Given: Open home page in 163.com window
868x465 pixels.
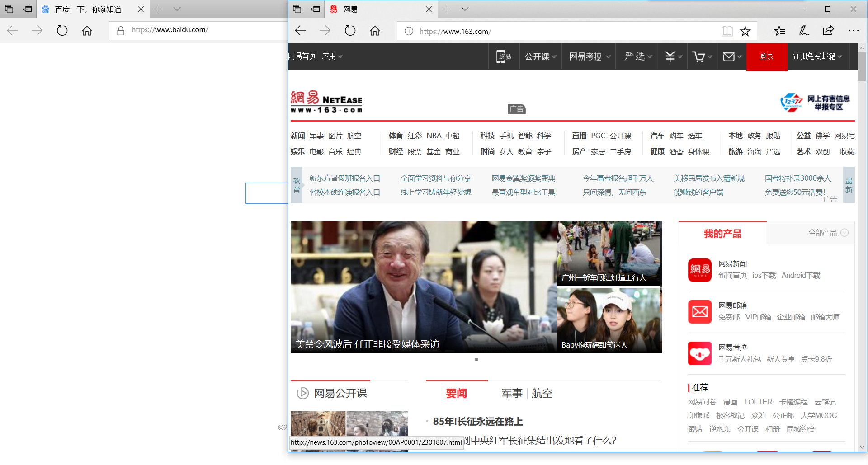Looking at the screenshot, I should [x=375, y=31].
